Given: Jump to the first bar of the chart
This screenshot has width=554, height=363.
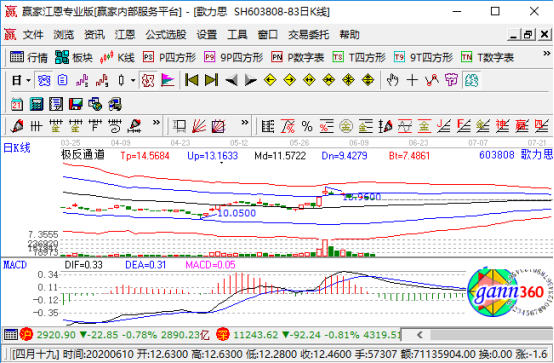Looking at the screenshot, I should click(x=191, y=80).
